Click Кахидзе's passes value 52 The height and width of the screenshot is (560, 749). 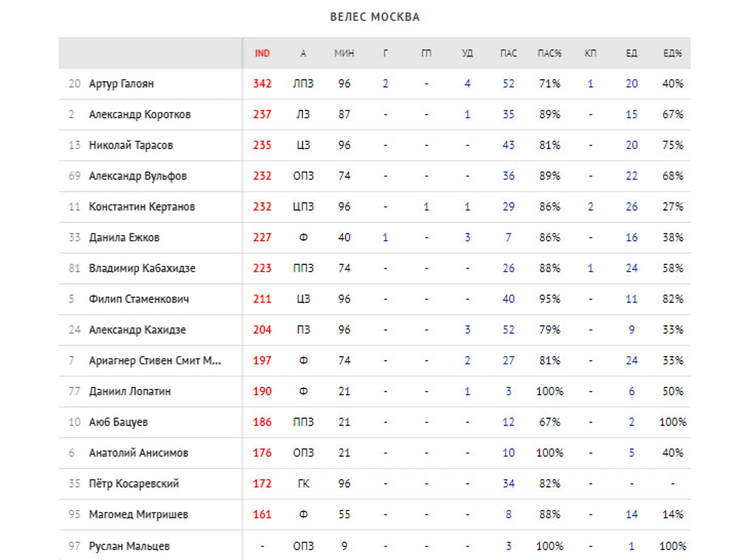point(508,330)
